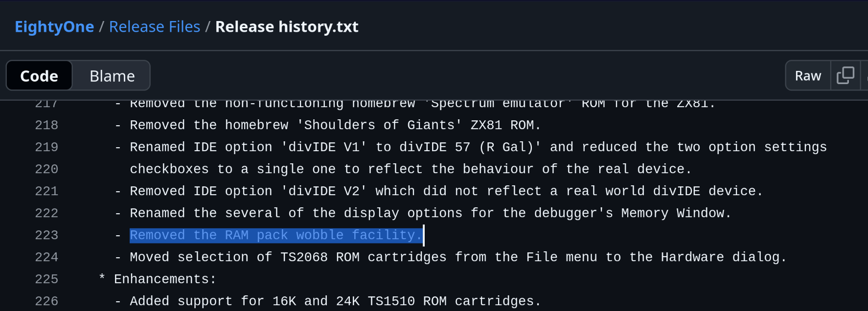
Task: Click the 'Shoulders of Giants' line text
Action: 335,125
